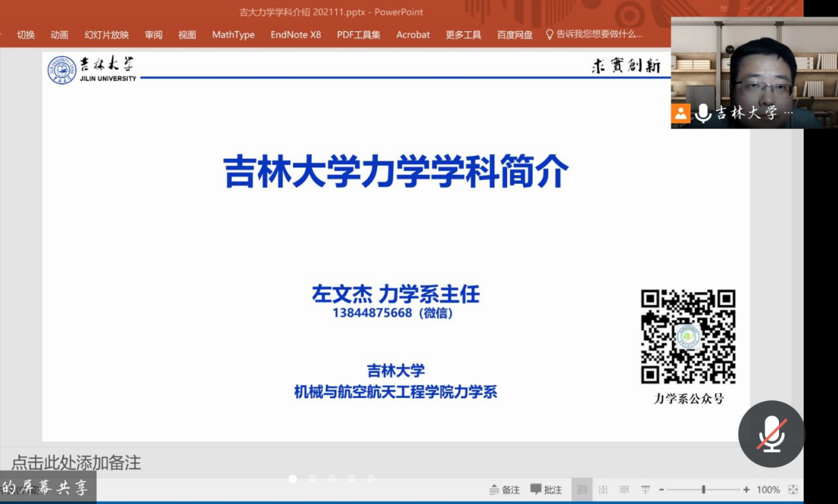
Task: Start Slide Show from status bar icon
Action: pos(645,489)
